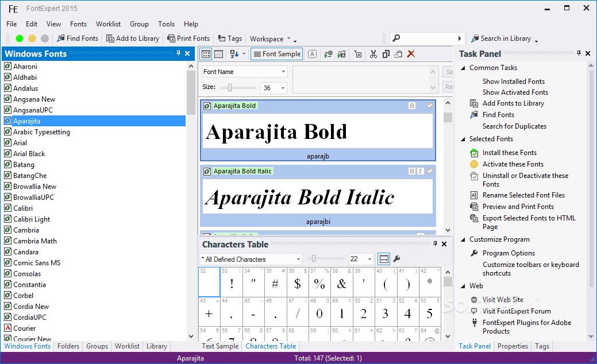Pin the Windows Fonts panel
This screenshot has height=364, width=597.
click(178, 53)
